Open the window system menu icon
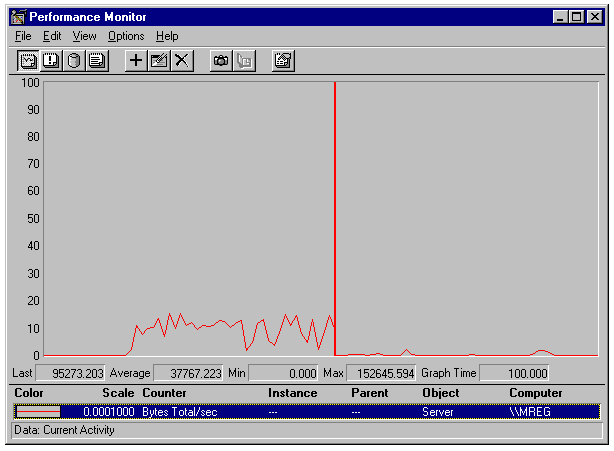The image size is (614, 451). (x=17, y=16)
